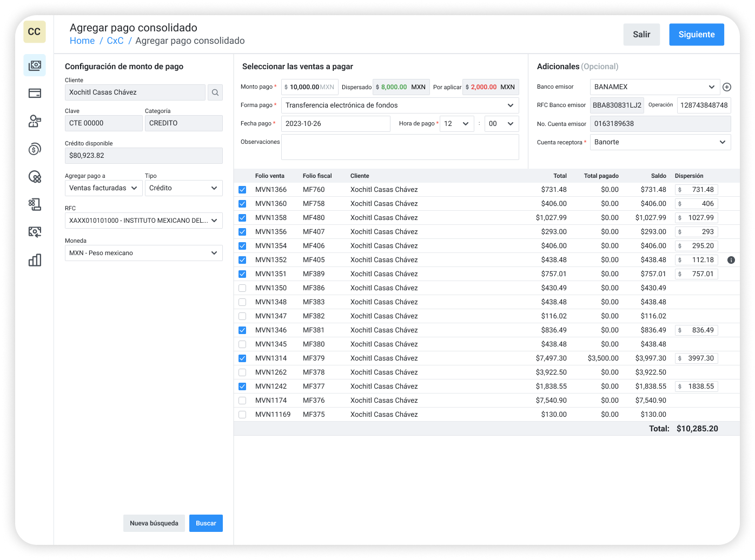The height and width of the screenshot is (560, 755).
Task: Open the Forma pago dropdown
Action: click(x=400, y=105)
